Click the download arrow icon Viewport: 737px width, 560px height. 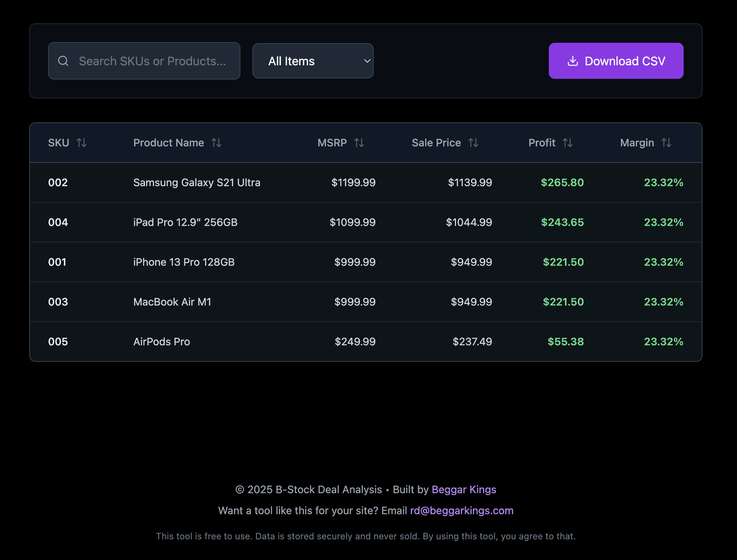pos(572,61)
